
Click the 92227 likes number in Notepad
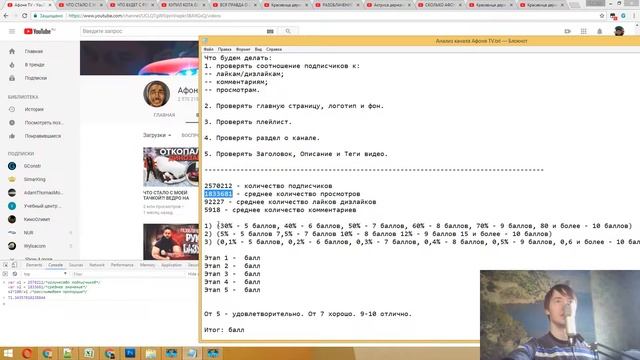(x=214, y=202)
